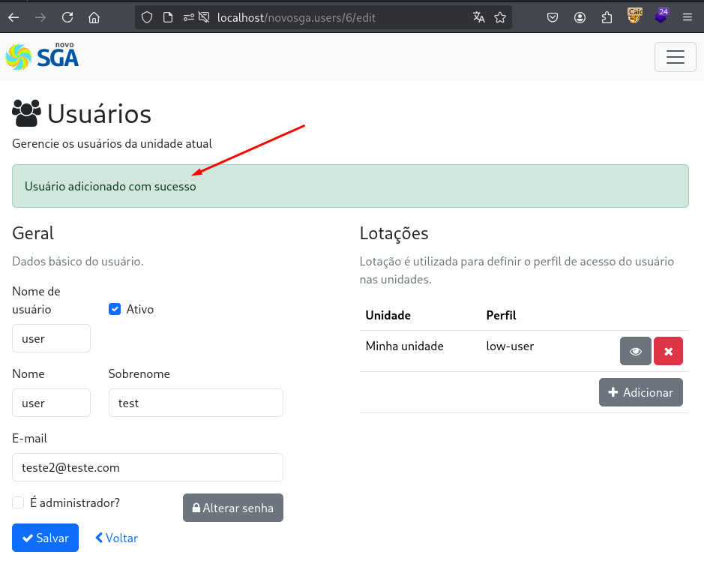Click the Alterar senha button
The image size is (704, 588).
pyautogui.click(x=232, y=508)
